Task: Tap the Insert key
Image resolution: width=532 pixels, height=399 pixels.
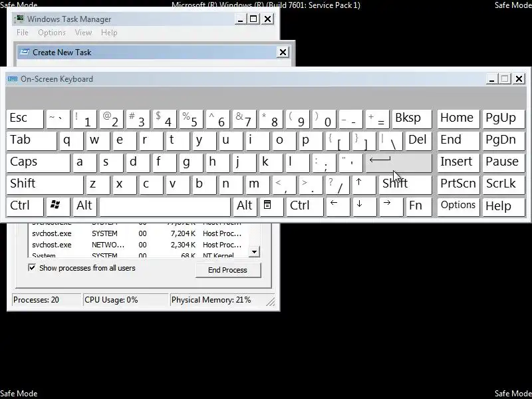Action: pos(458,163)
